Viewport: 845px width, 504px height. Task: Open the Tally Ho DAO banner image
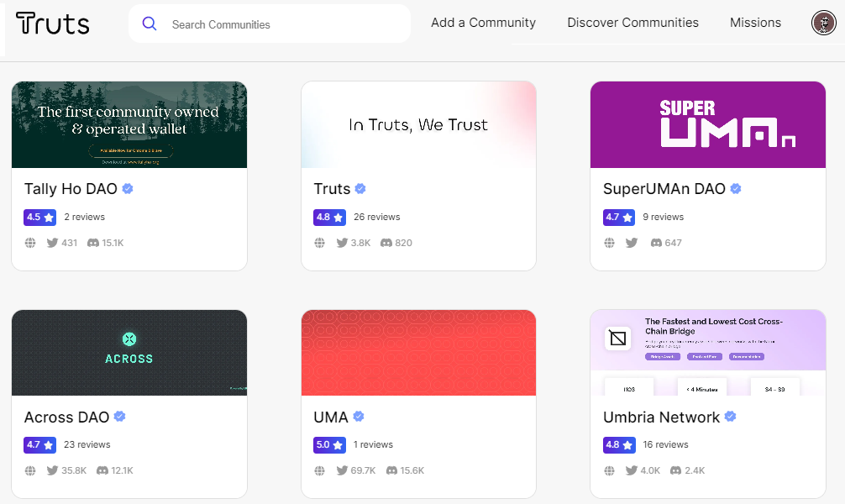tap(129, 124)
